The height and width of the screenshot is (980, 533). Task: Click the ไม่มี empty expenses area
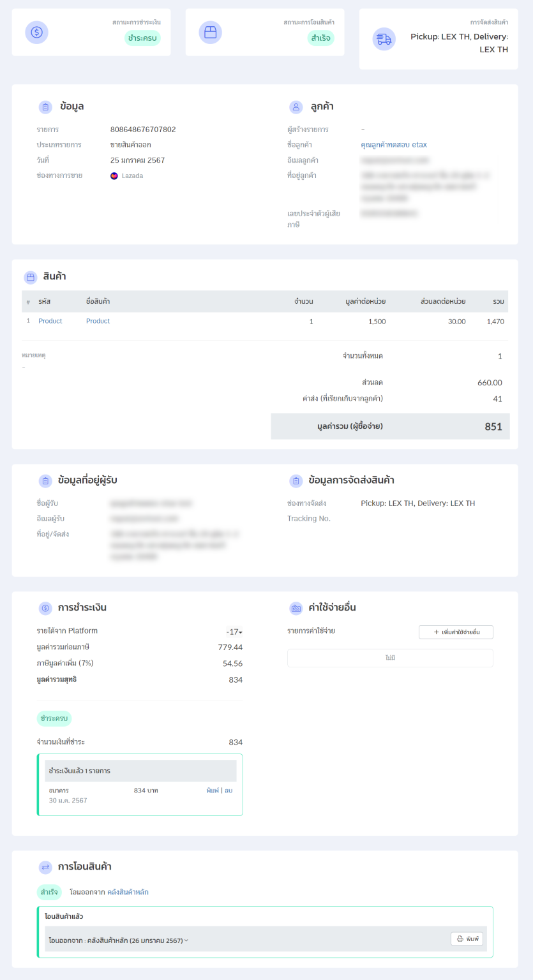[x=389, y=658]
